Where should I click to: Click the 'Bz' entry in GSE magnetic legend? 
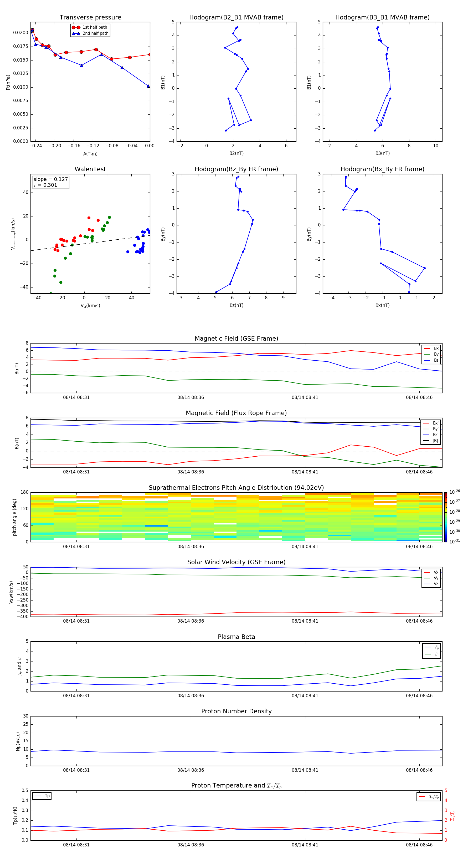coord(431,360)
